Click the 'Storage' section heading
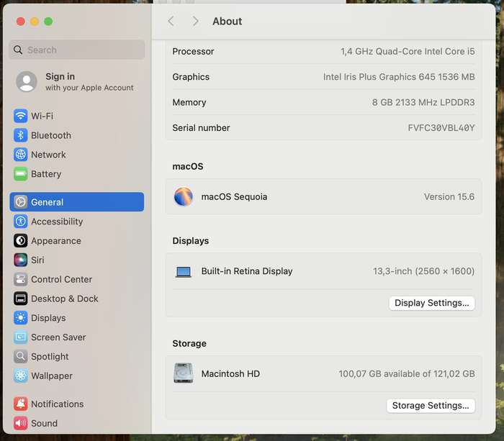 click(x=189, y=343)
